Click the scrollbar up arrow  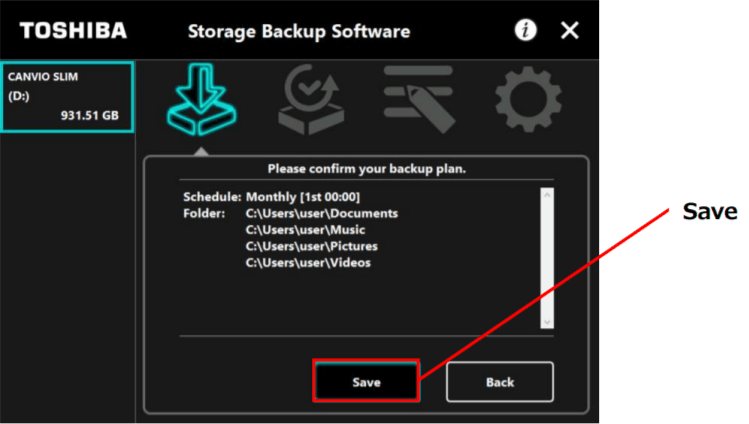(546, 194)
